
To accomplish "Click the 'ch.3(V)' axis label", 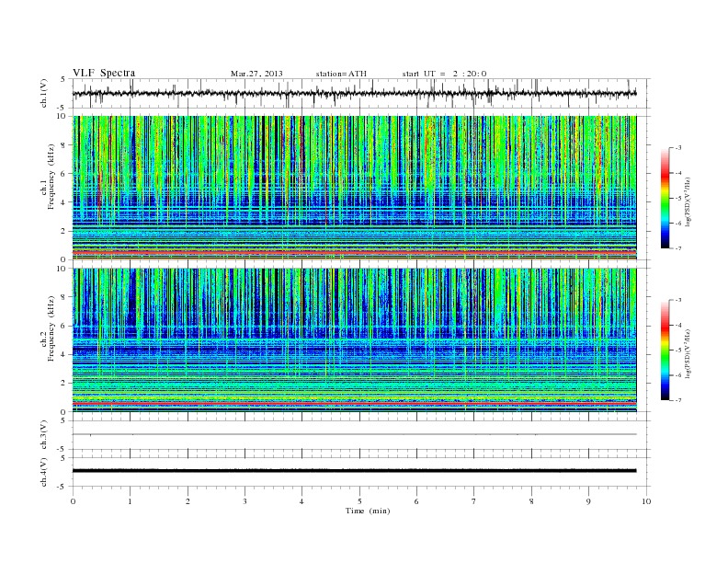I will coord(44,435).
